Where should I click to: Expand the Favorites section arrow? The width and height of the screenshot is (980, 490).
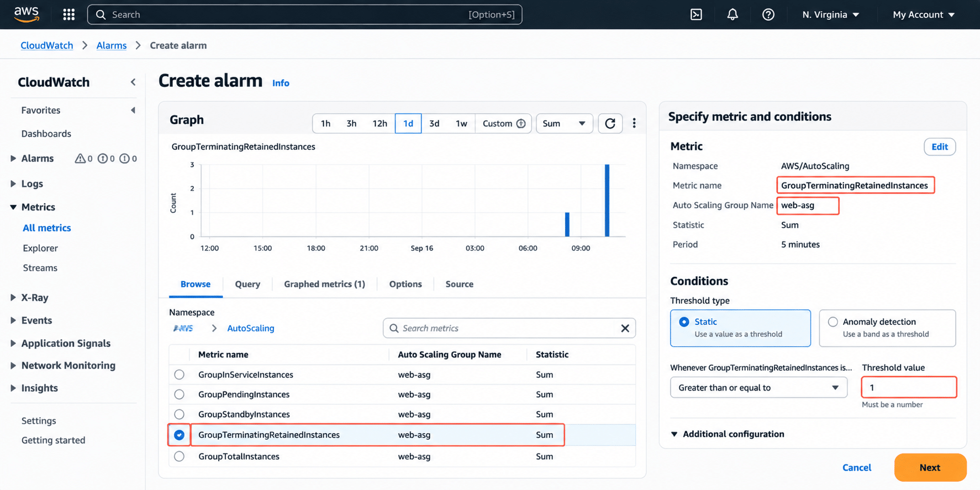pyautogui.click(x=133, y=110)
